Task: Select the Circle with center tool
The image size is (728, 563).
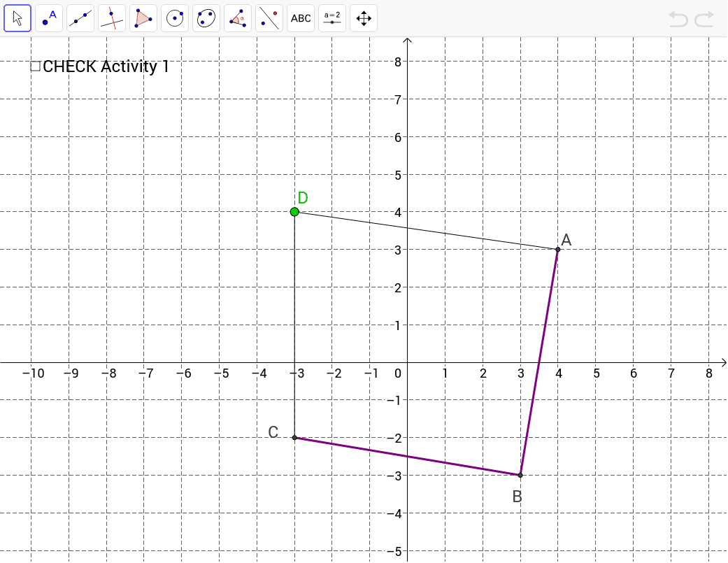Action: 175,19
